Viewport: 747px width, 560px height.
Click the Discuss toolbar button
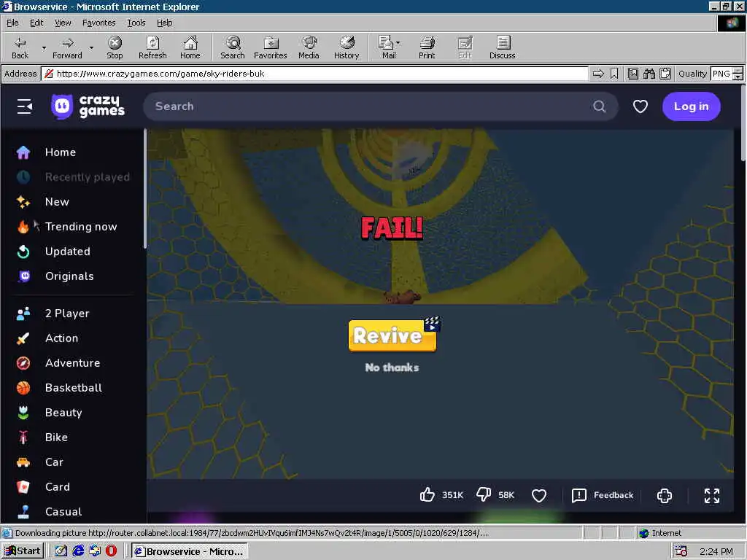pyautogui.click(x=502, y=47)
